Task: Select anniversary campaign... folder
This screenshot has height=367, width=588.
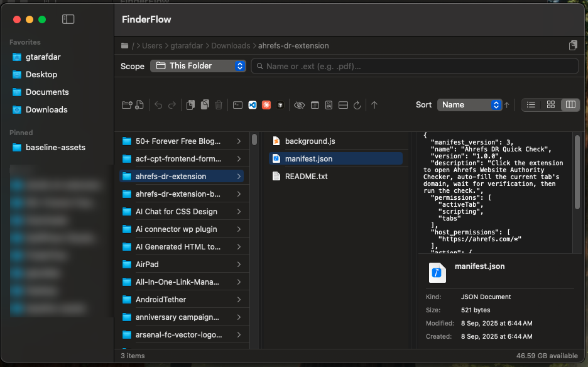Action: coord(182,317)
